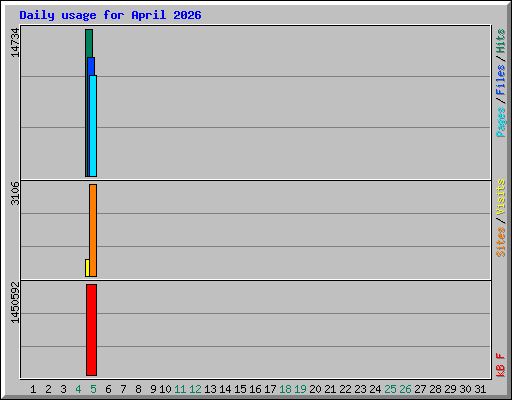512x400 pixels.
Task: Click the orange Sites bar
Action: coord(93,230)
